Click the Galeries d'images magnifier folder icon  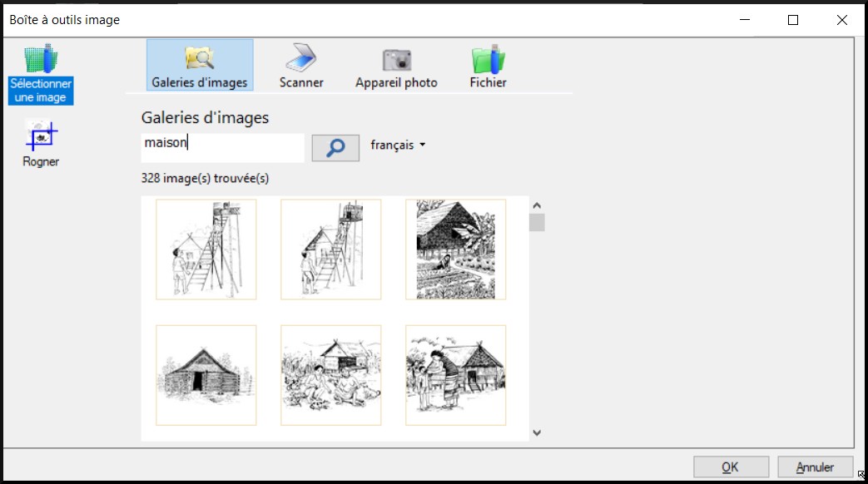tap(200, 58)
